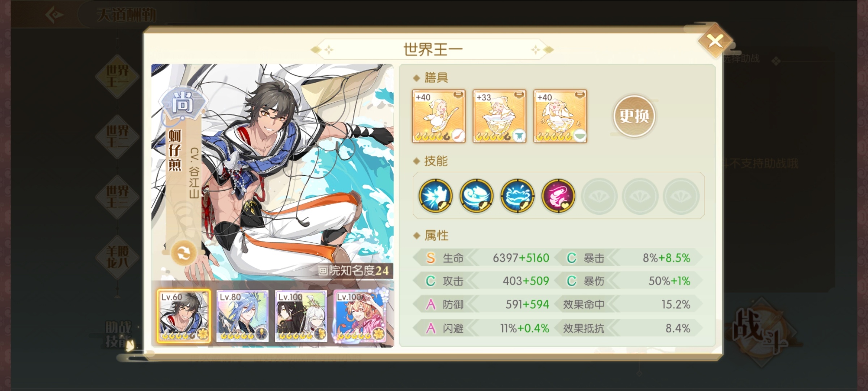
Task: Select the Lv.80 blue-haired character portrait
Action: 242,316
